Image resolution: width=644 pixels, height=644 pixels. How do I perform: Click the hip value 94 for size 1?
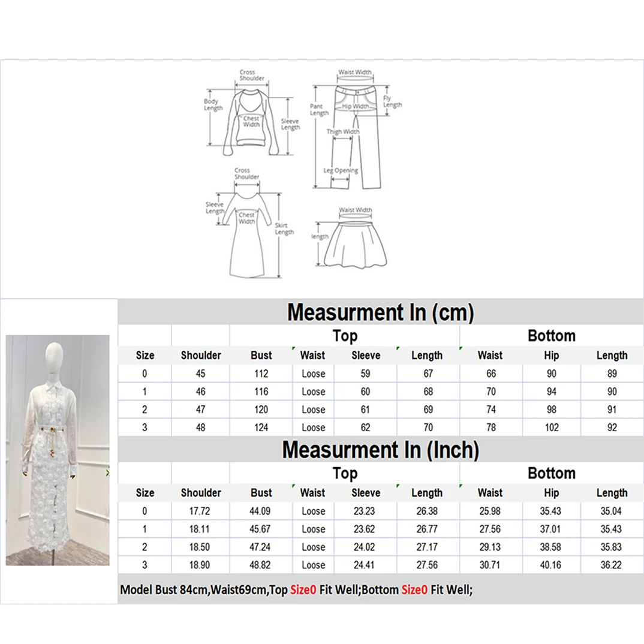tap(551, 392)
